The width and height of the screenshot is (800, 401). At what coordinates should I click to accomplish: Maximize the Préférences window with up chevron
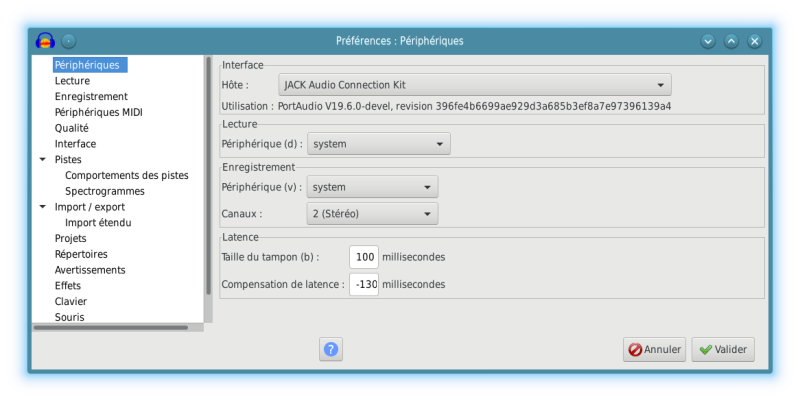tap(731, 41)
